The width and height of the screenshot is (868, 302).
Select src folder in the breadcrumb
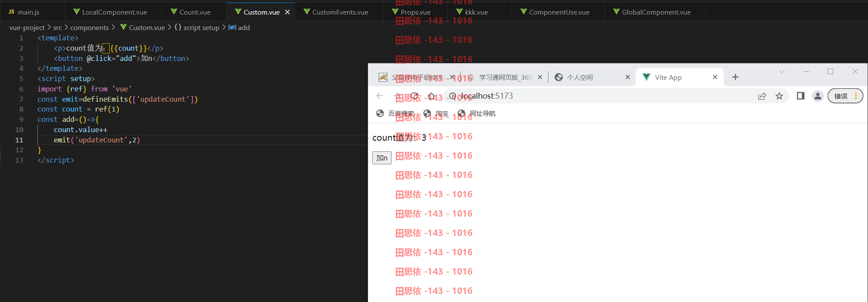57,27
